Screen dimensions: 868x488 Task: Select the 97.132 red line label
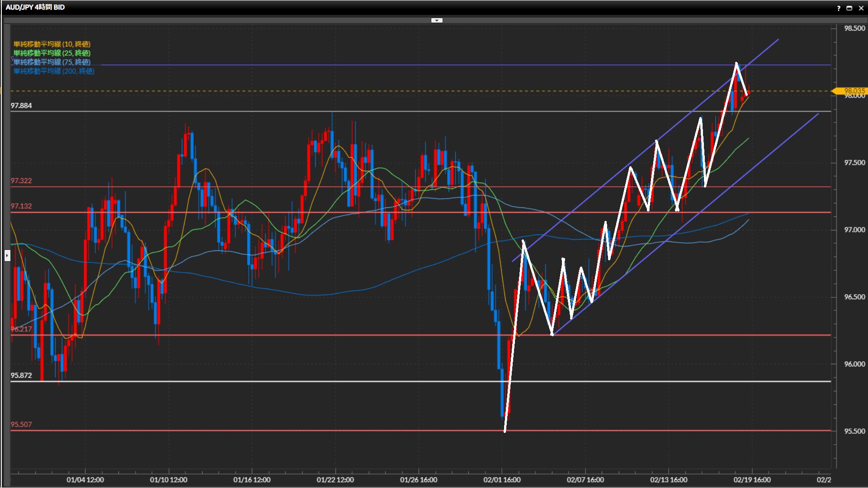click(21, 206)
